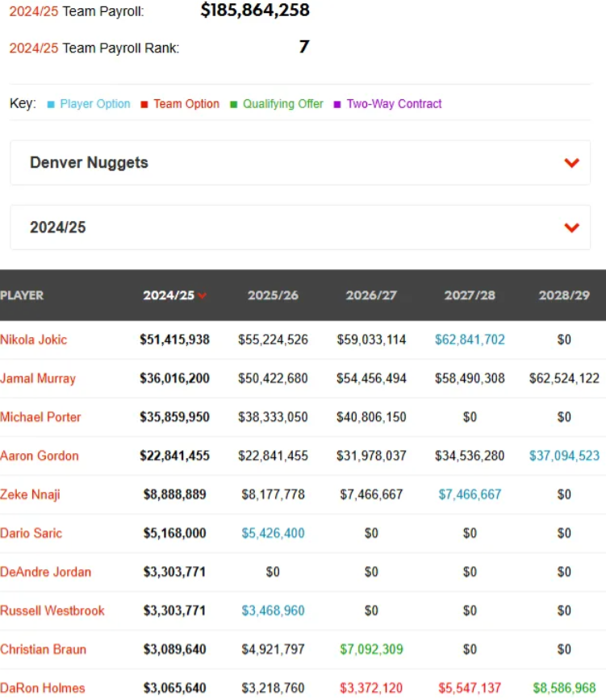Click the Player Option key label
This screenshot has height=700, width=606.
coord(95,104)
